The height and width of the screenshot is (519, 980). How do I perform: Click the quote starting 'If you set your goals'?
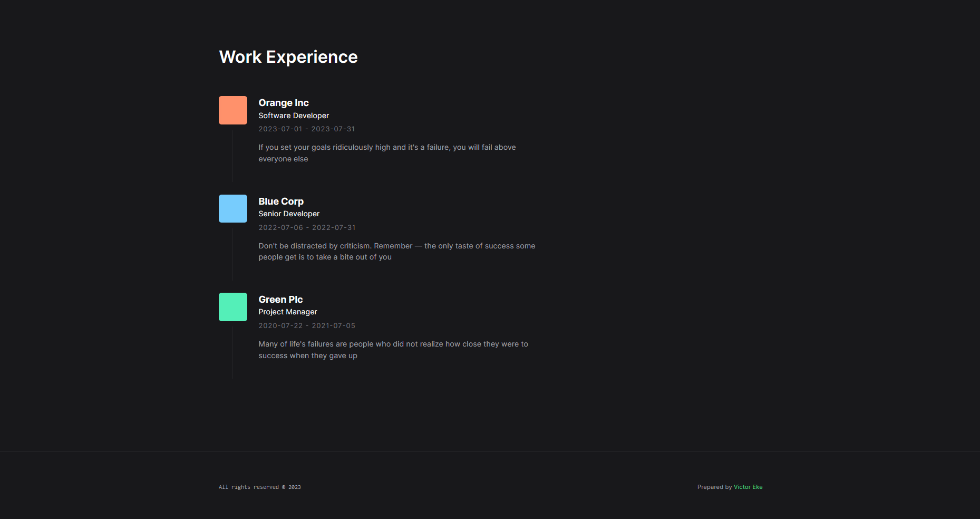point(387,153)
